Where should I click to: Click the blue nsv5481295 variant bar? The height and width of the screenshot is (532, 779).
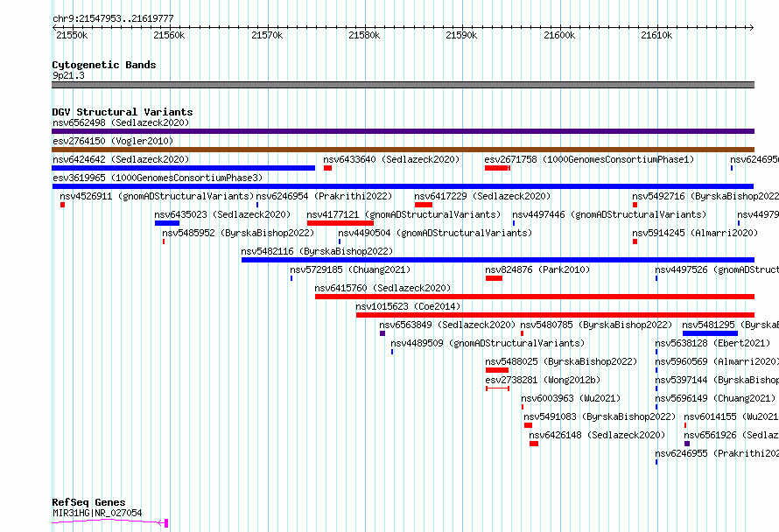point(710,333)
